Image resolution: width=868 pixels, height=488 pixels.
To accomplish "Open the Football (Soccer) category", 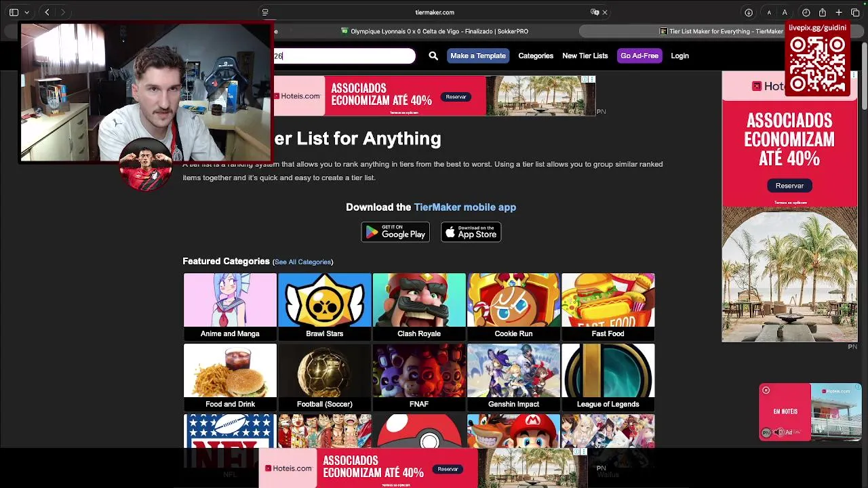I will [324, 377].
